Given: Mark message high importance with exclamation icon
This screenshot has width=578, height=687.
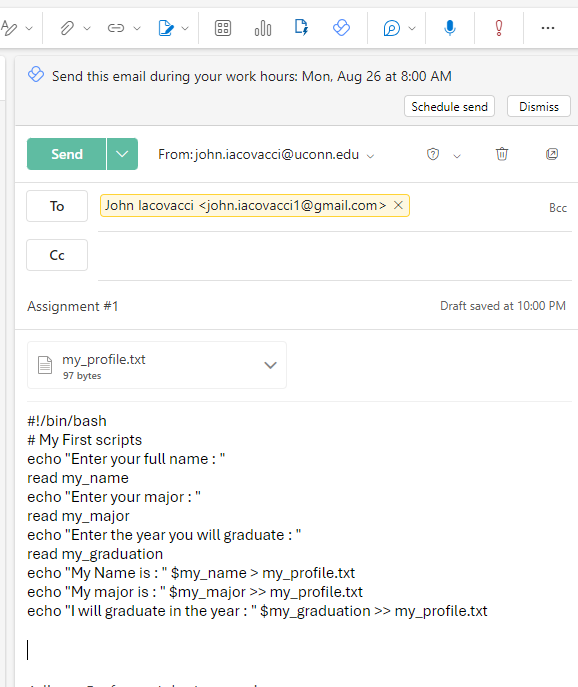Looking at the screenshot, I should 499,28.
